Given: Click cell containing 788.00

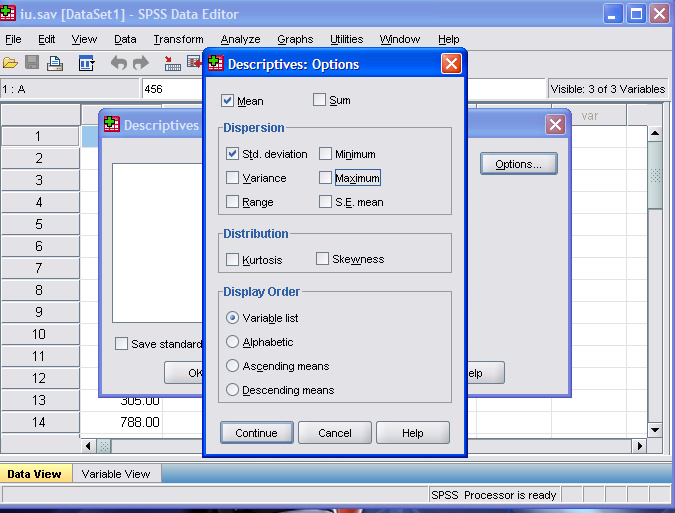Looking at the screenshot, I should click(122, 422).
